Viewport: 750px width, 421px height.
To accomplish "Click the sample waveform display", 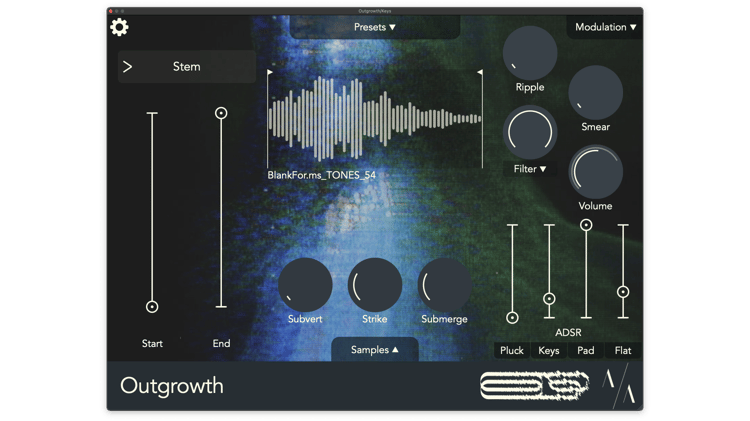I will pyautogui.click(x=375, y=119).
